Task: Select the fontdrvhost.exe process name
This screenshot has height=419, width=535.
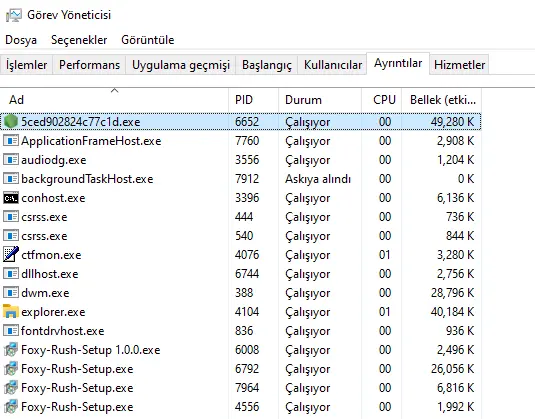Action: [62, 331]
